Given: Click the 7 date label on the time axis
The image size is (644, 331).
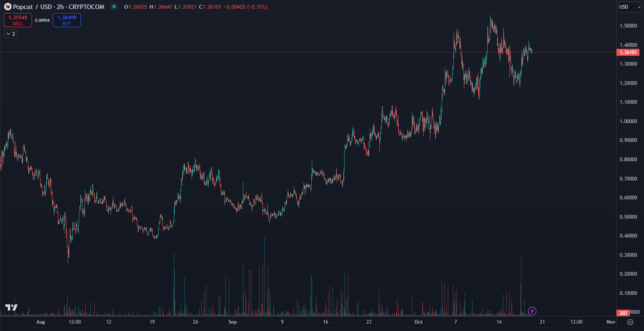Looking at the screenshot, I should click(456, 322).
